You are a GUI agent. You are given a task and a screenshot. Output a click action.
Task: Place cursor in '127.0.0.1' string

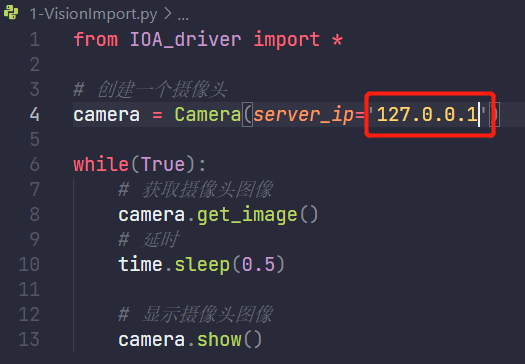(427, 115)
